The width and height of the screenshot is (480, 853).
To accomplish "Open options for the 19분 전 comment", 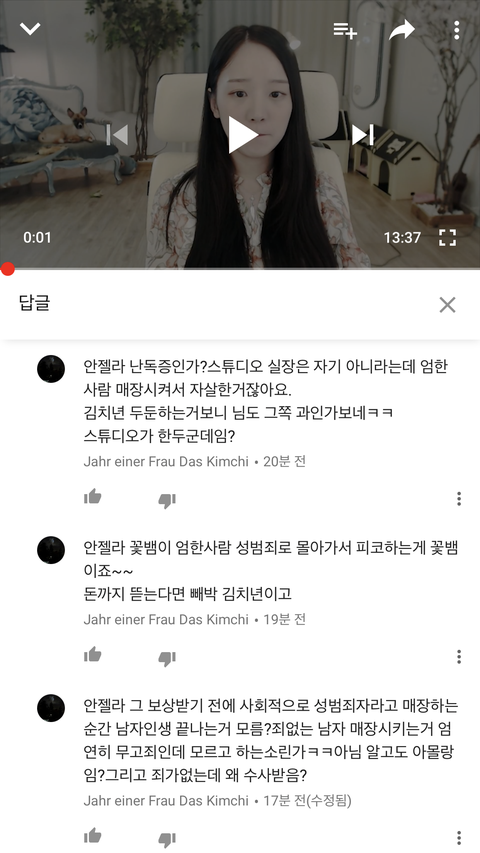I will pos(459,657).
